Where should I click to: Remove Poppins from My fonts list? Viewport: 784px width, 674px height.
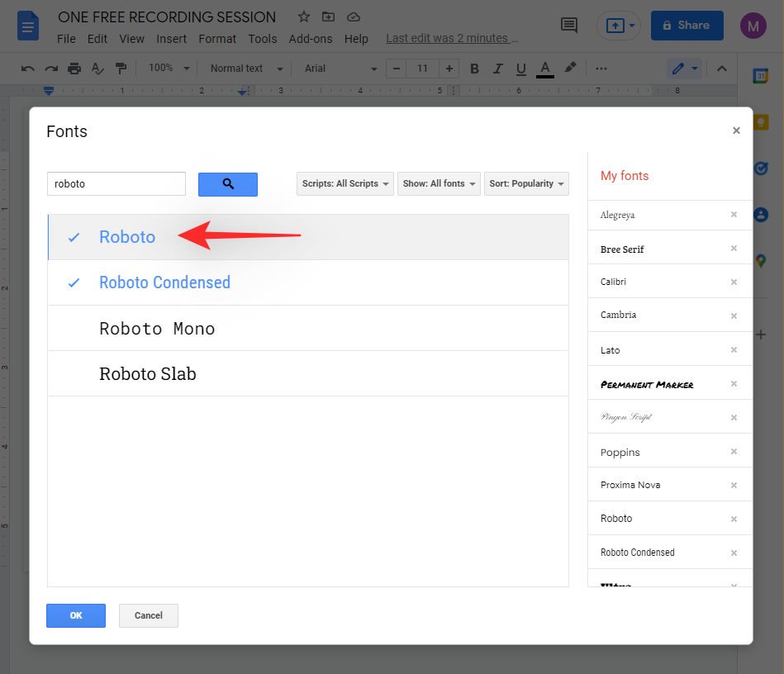coord(734,452)
